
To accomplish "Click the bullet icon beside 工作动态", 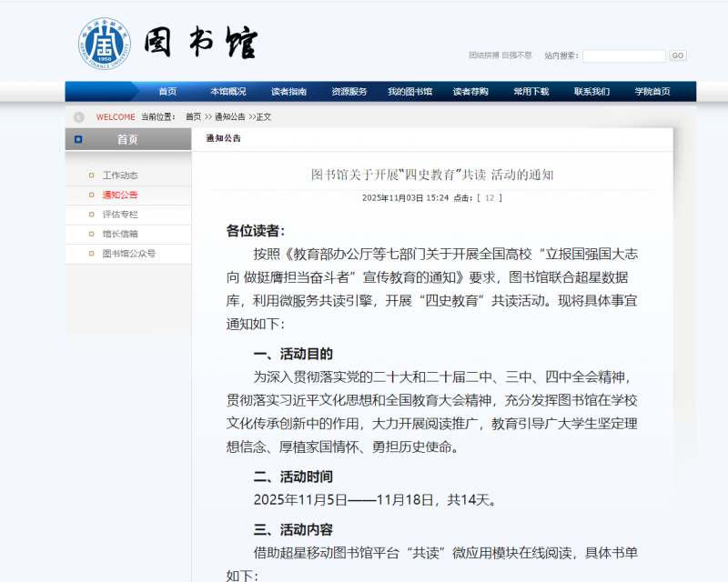I will (91, 176).
